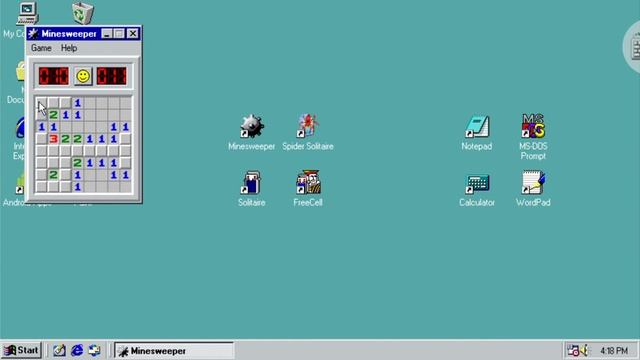Launch Internet Explorer from quick launch bar
Viewport: 640px width, 360px height.
coord(77,350)
